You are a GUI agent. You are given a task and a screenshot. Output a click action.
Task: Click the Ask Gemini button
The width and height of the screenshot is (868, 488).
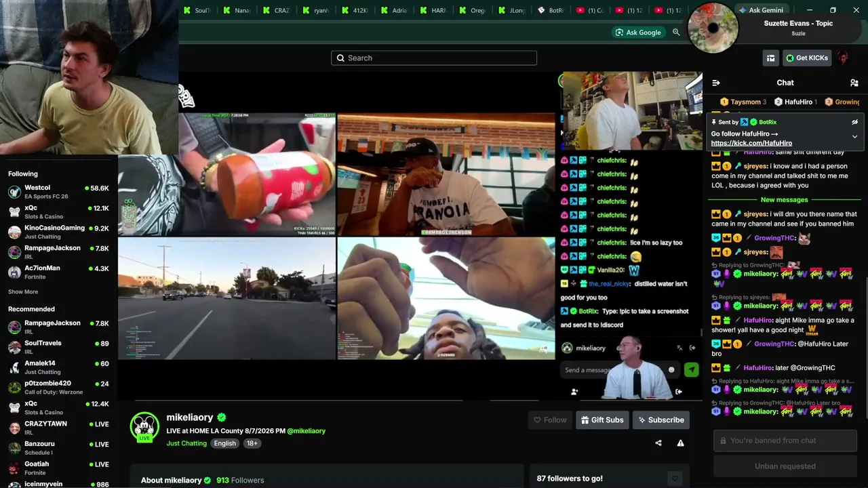[x=761, y=10]
